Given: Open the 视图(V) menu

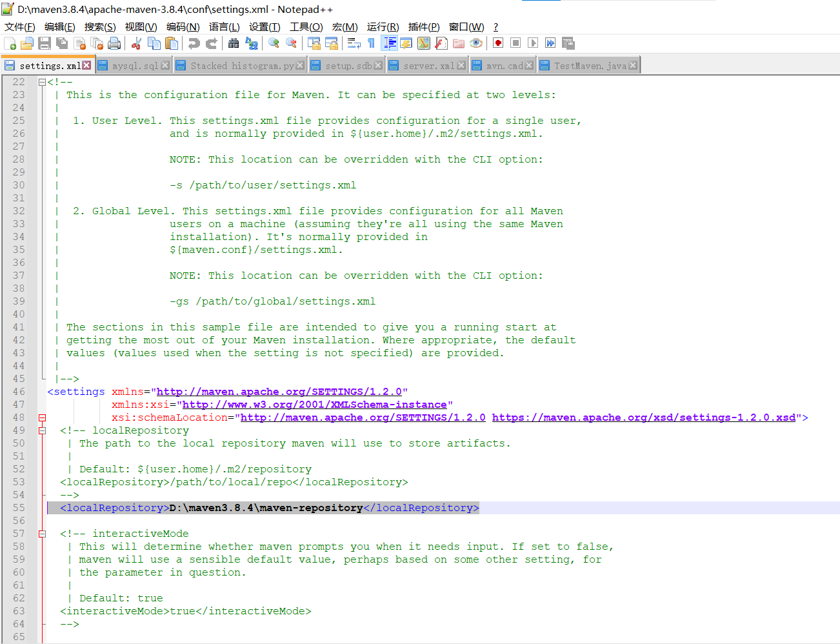Looking at the screenshot, I should [x=141, y=26].
